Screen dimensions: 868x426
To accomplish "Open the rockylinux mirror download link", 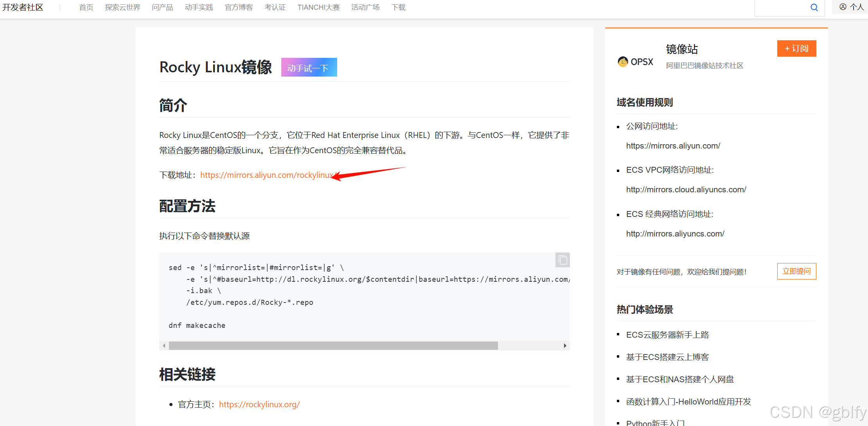I will 267,175.
